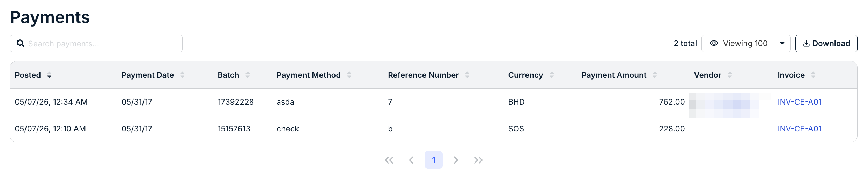Sort by Invoice column arrows

(x=813, y=75)
